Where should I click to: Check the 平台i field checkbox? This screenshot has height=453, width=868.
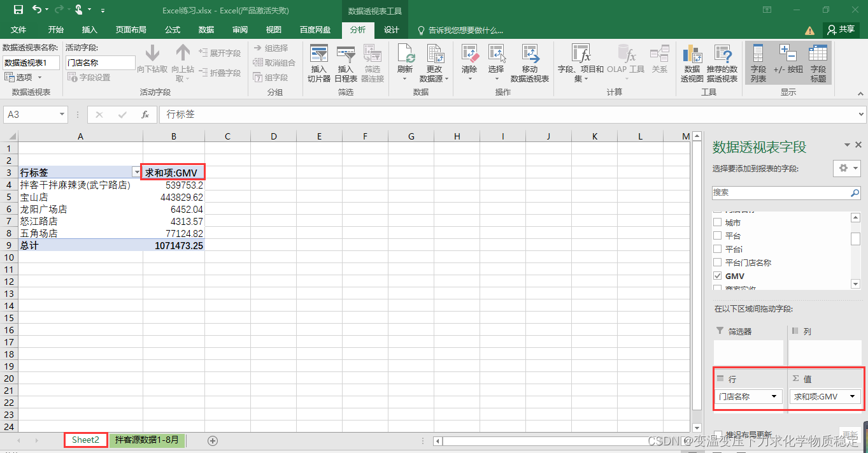pyautogui.click(x=718, y=249)
